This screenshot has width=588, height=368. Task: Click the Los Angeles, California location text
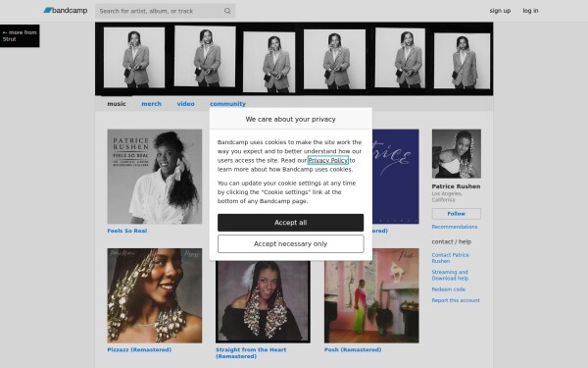click(447, 197)
